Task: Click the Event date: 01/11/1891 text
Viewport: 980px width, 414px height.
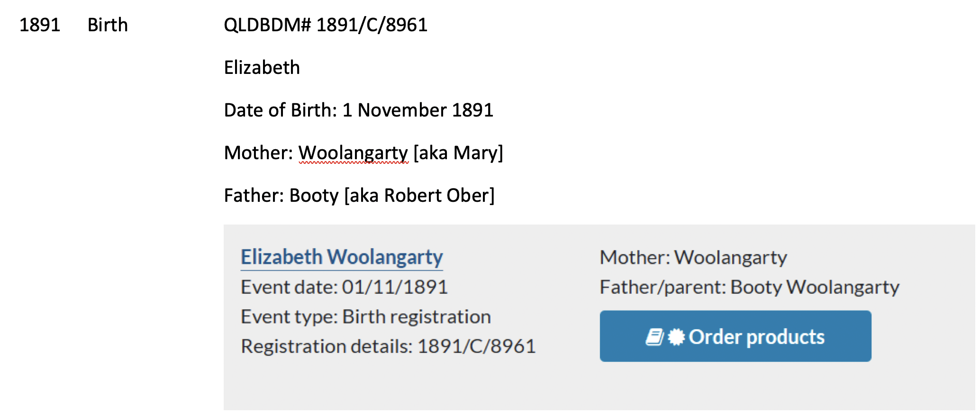Action: (x=345, y=287)
